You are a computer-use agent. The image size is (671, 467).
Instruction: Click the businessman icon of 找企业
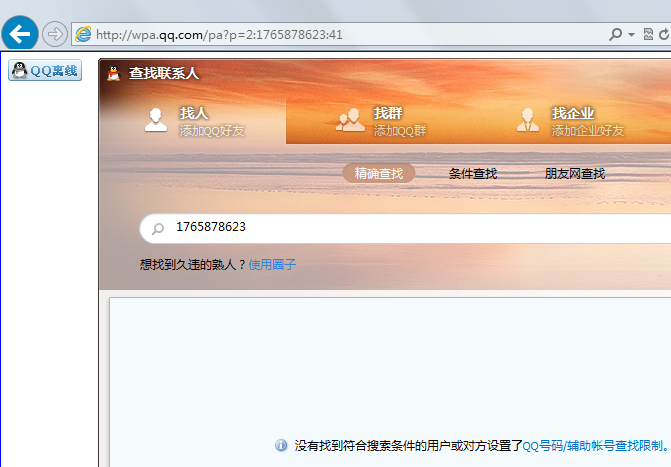point(528,119)
